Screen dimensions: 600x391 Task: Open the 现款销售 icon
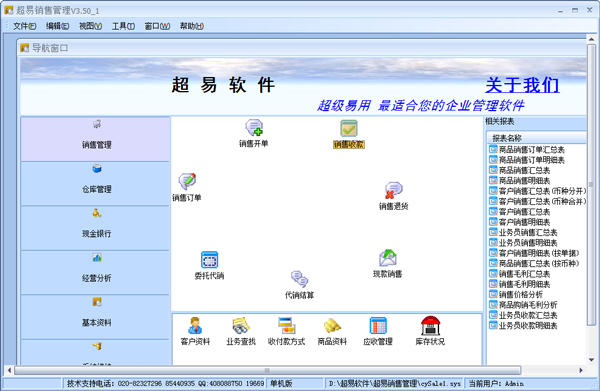tap(388, 263)
